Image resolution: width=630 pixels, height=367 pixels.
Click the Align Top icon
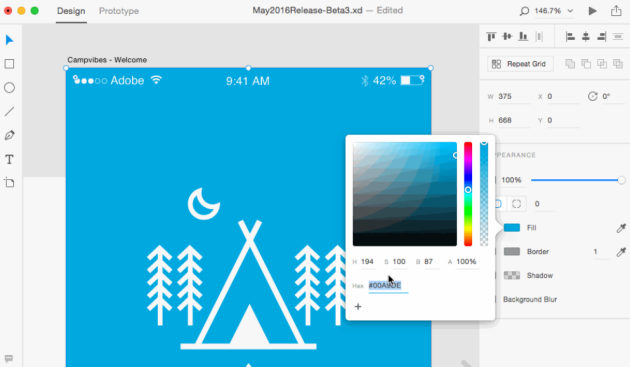tap(491, 37)
